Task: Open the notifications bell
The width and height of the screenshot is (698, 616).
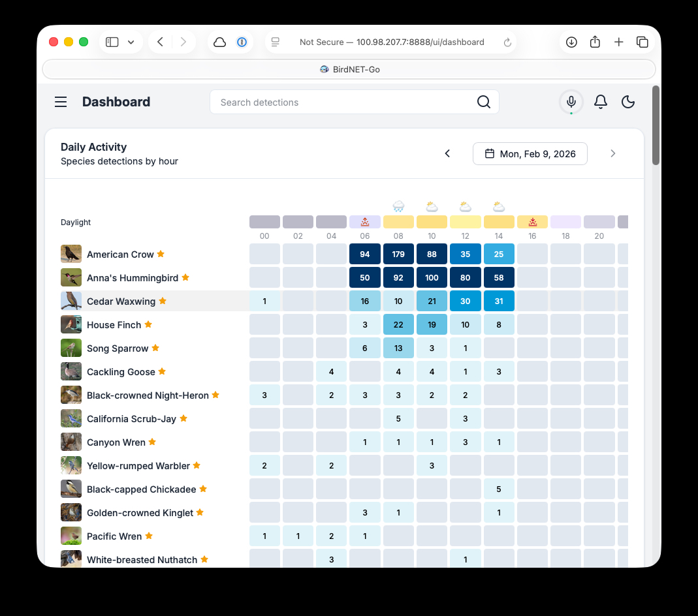Action: click(600, 102)
